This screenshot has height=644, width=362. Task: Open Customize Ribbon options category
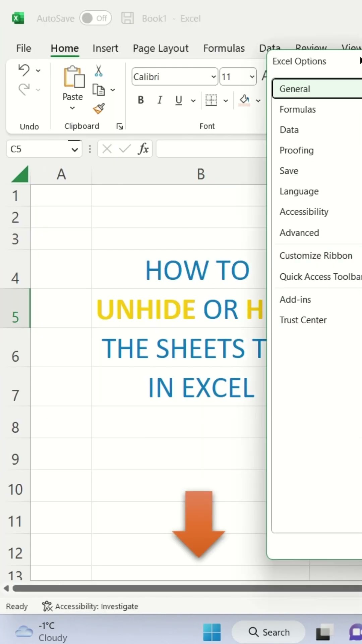pos(316,256)
